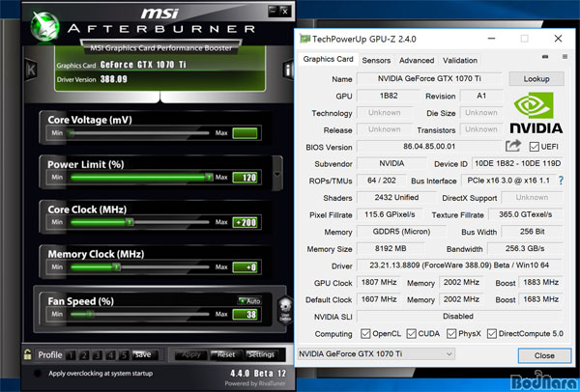Open the GPU-Z hamburger menu icon
The image size is (580, 392).
(x=565, y=57)
